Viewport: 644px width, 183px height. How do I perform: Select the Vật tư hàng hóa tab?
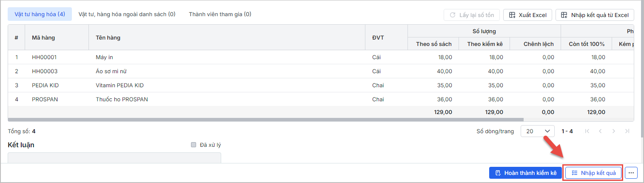[x=40, y=14]
